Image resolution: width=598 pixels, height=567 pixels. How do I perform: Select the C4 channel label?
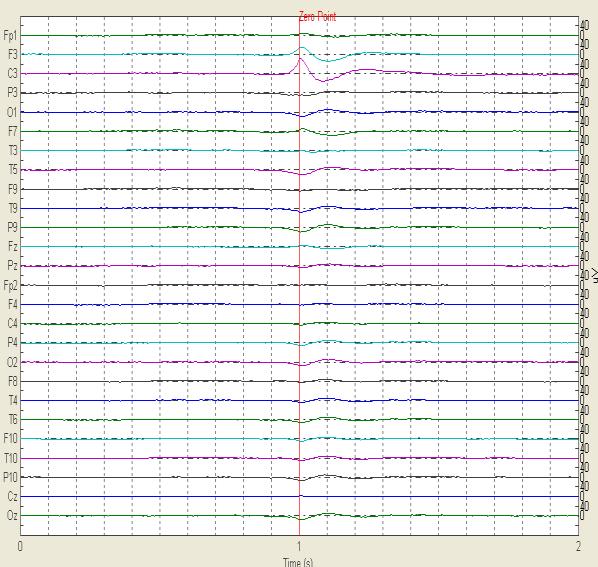click(x=12, y=323)
